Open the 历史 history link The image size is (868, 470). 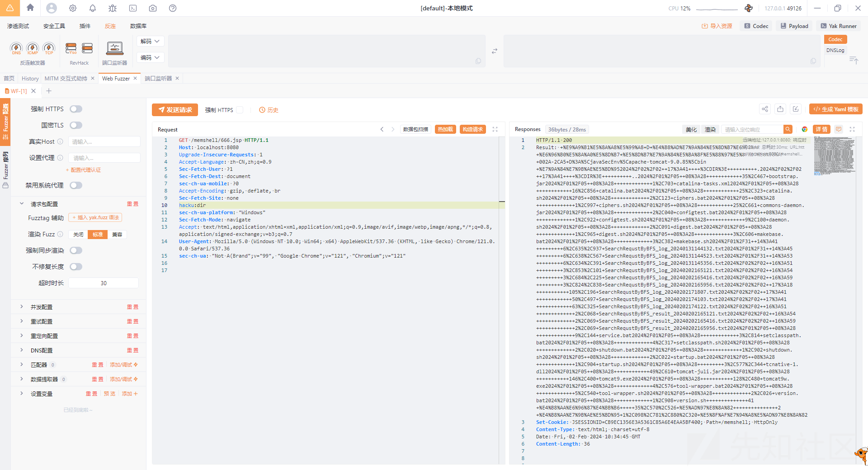[x=269, y=110]
